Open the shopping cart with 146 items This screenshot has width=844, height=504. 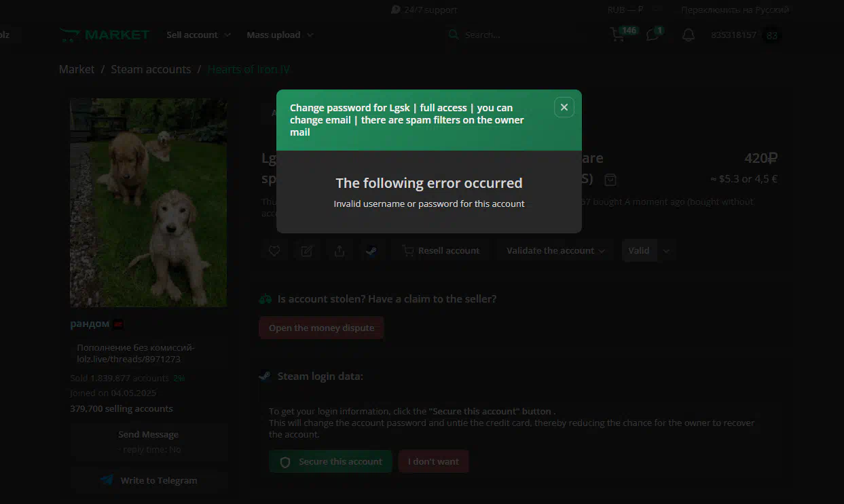tap(618, 35)
